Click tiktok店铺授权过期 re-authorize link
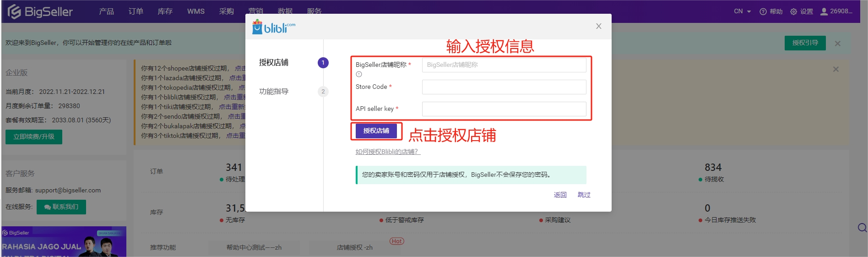The height and width of the screenshot is (257, 868). pyautogui.click(x=236, y=136)
